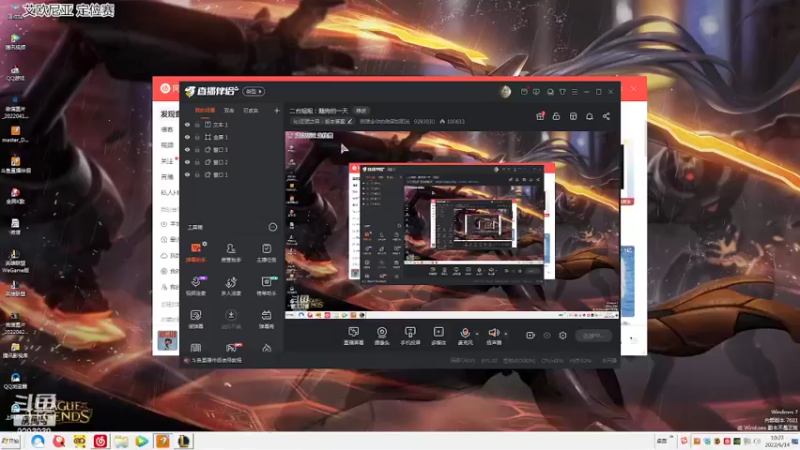The height and width of the screenshot is (450, 800).
Task: Open the toolbox icon left of the download icon
Action: [x=196, y=319]
